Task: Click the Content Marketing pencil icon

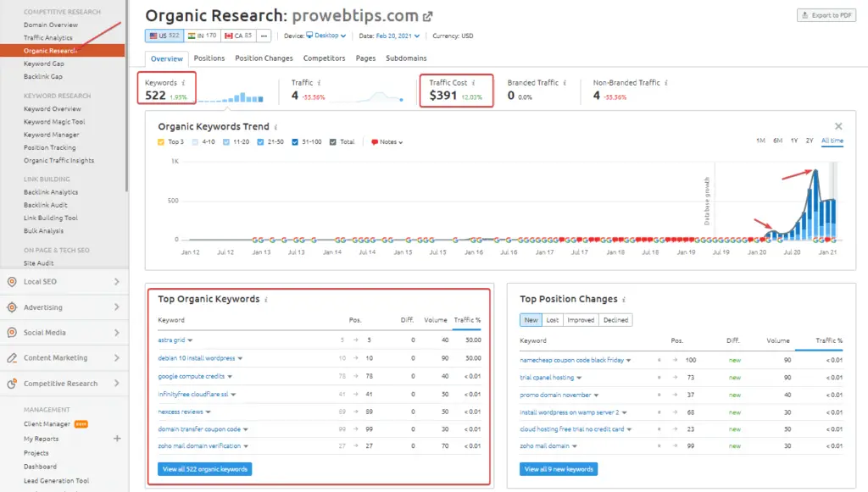Action: 12,358
